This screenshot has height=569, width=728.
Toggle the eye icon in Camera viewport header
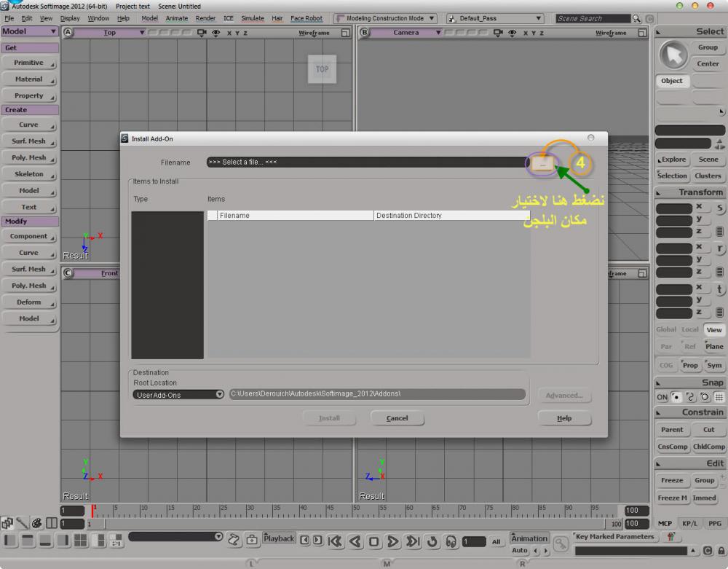pyautogui.click(x=512, y=33)
